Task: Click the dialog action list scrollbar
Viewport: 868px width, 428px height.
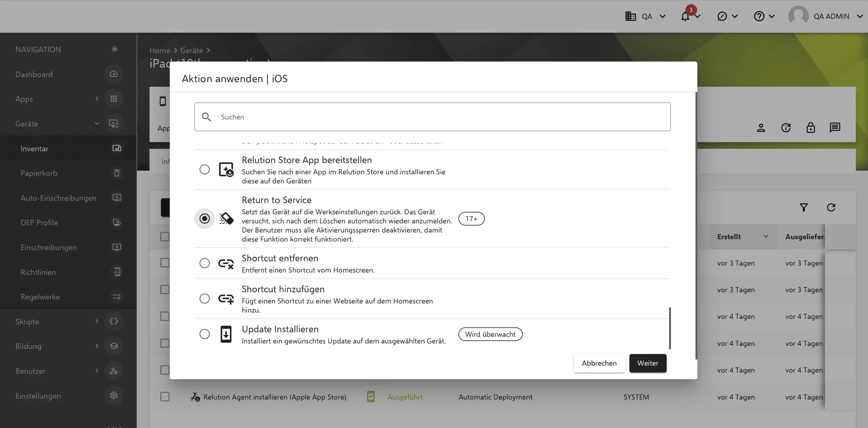Action: (670, 328)
